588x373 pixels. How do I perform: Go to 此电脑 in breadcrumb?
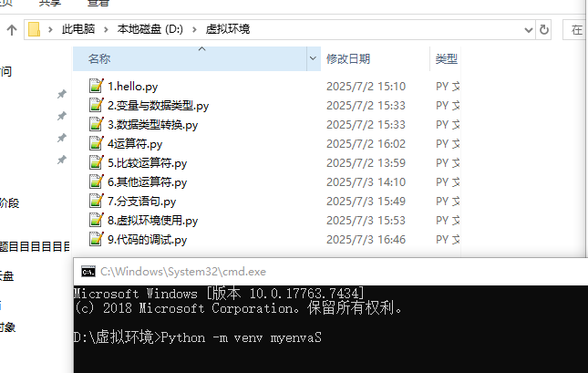78,29
